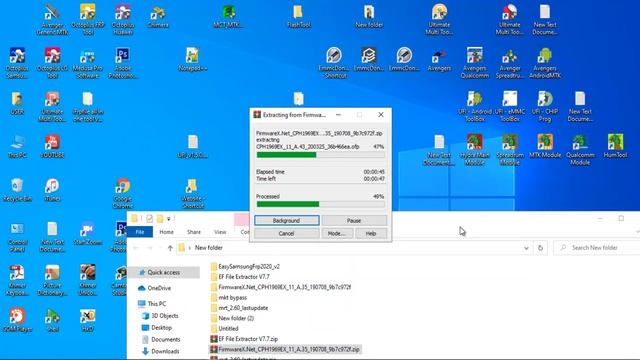Expand the address bar history dropdown
The height and width of the screenshot is (360, 640).
(x=526, y=248)
